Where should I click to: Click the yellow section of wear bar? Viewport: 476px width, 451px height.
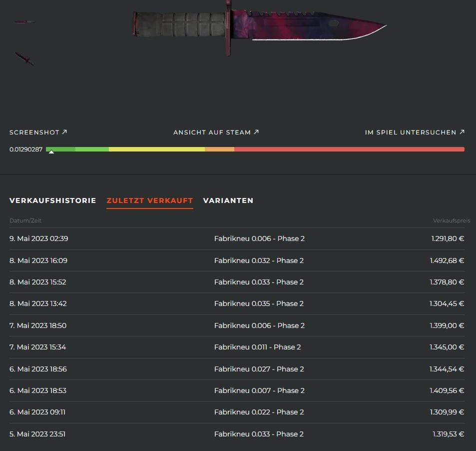[x=157, y=149]
